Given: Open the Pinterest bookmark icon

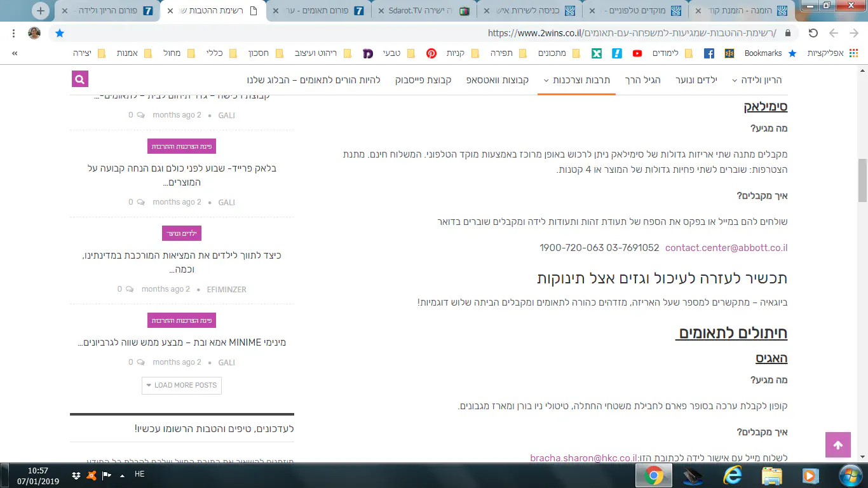Looking at the screenshot, I should tap(431, 53).
